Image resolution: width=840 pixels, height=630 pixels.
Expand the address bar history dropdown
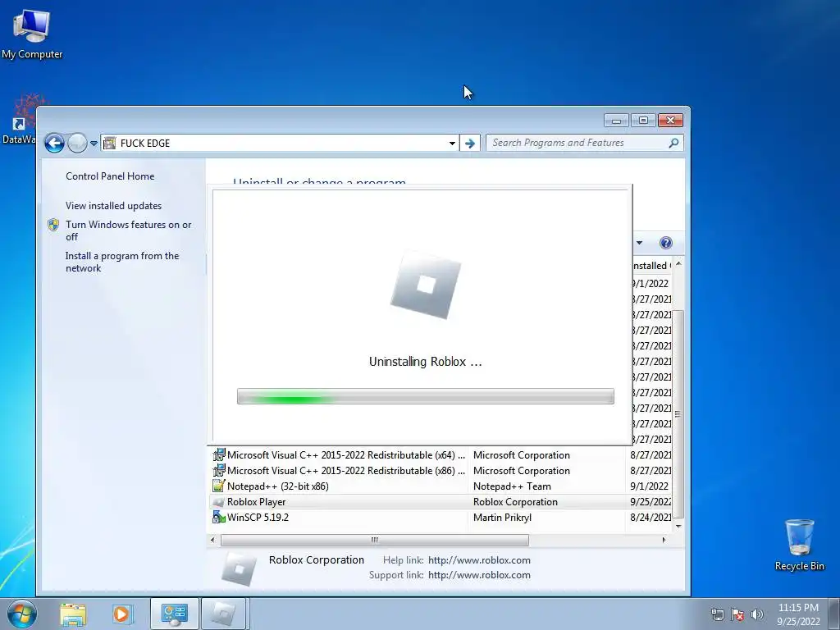[452, 143]
